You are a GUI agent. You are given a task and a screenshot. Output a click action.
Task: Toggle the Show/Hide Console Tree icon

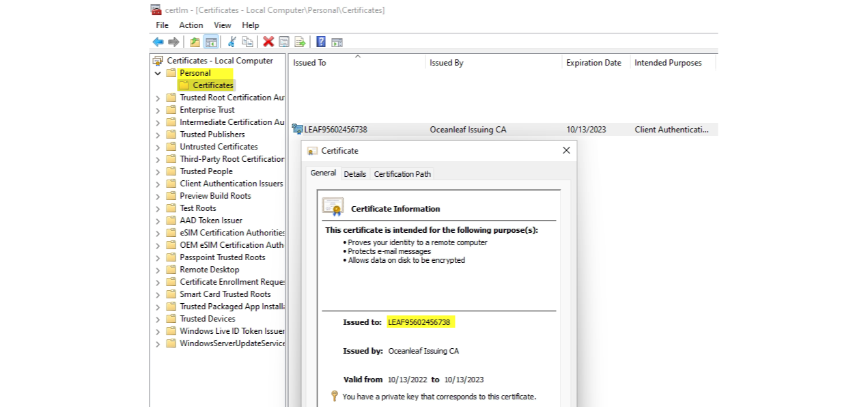click(x=211, y=42)
